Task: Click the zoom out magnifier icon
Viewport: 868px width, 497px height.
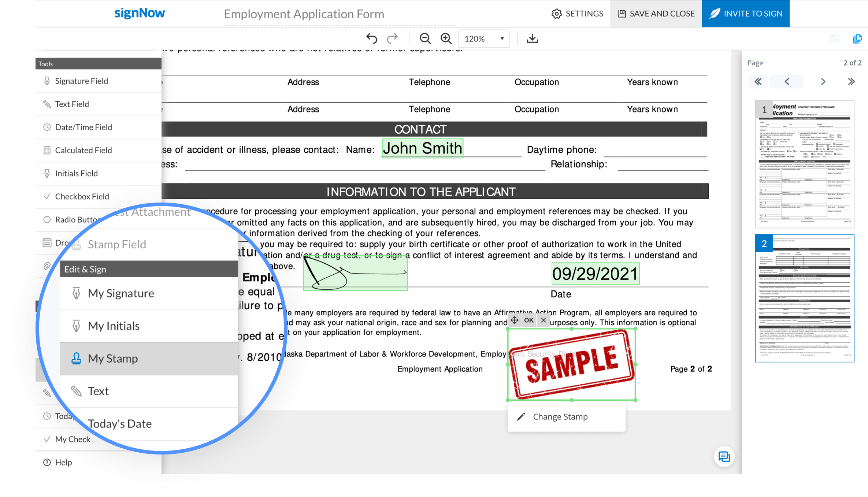Action: [425, 38]
